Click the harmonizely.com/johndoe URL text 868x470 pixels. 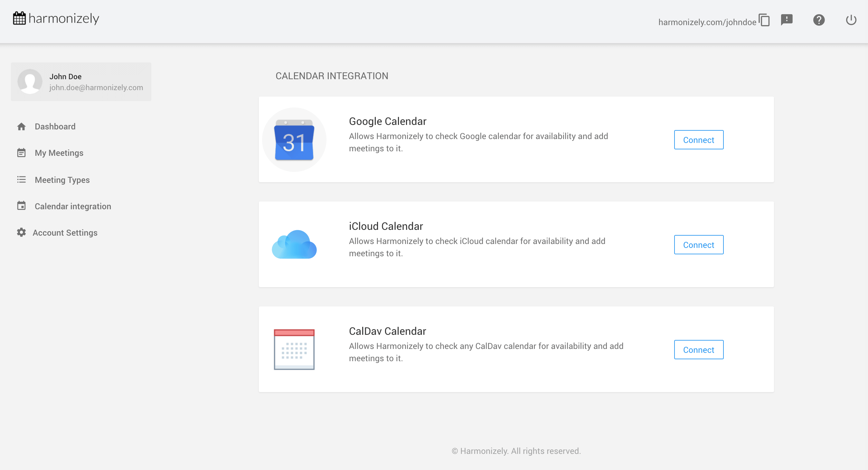[707, 22]
